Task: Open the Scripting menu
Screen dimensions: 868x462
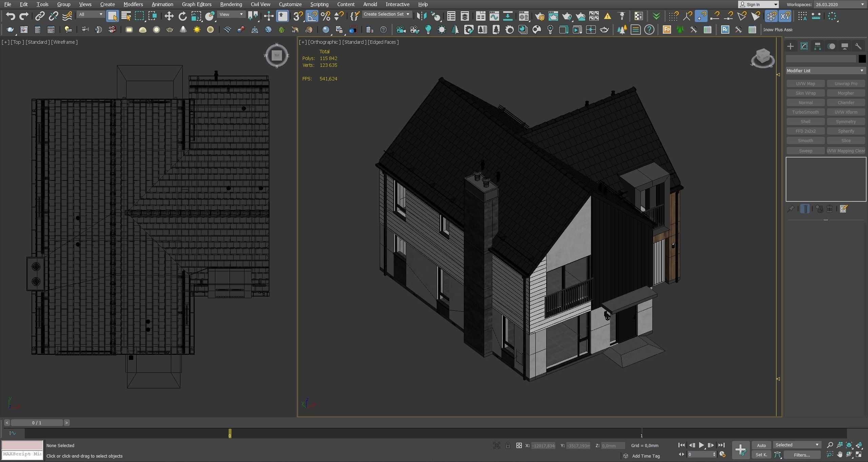Action: [319, 4]
